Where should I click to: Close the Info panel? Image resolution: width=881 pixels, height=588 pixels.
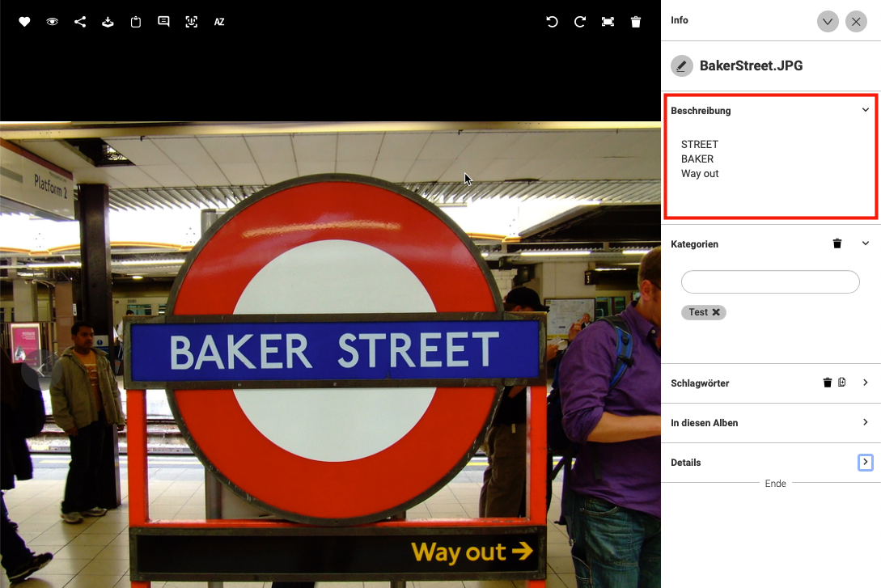coord(856,21)
